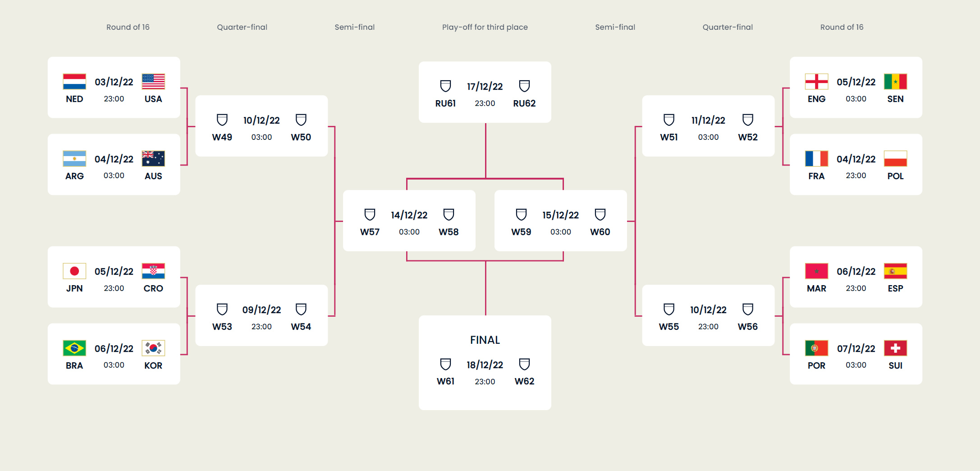Screen dimensions: 980x471
Task: Select the Senegal flag icon
Action: point(895,82)
